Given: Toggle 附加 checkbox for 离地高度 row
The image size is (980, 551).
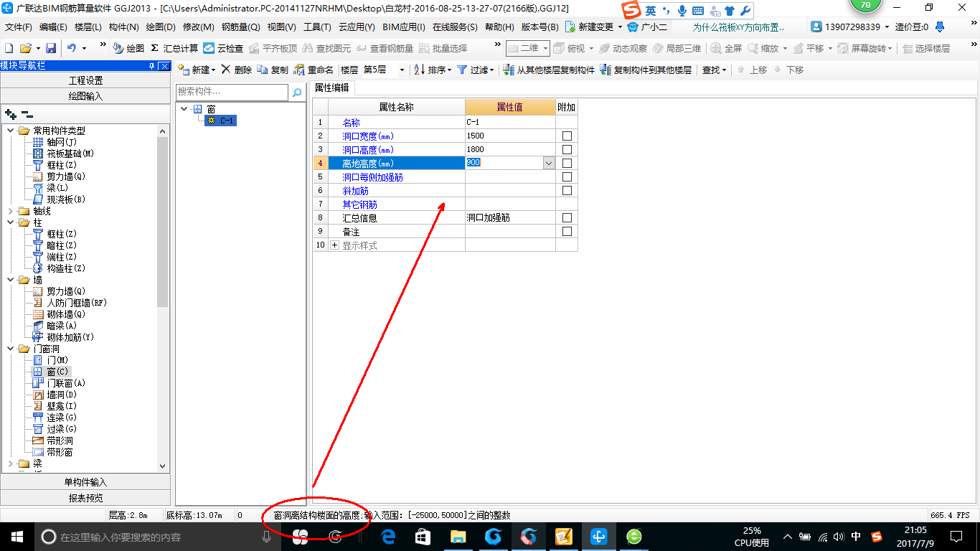Looking at the screenshot, I should (567, 163).
